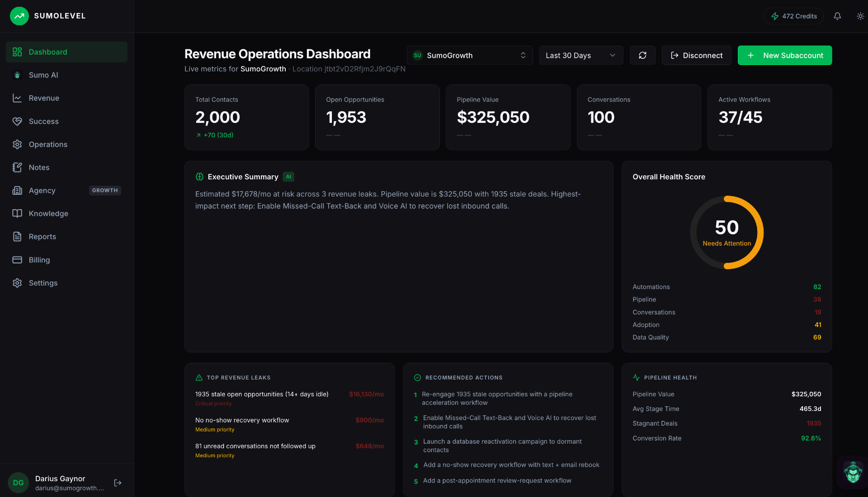Click the SU subaccount avatar badge
This screenshot has width=868, height=497.
pos(417,55)
